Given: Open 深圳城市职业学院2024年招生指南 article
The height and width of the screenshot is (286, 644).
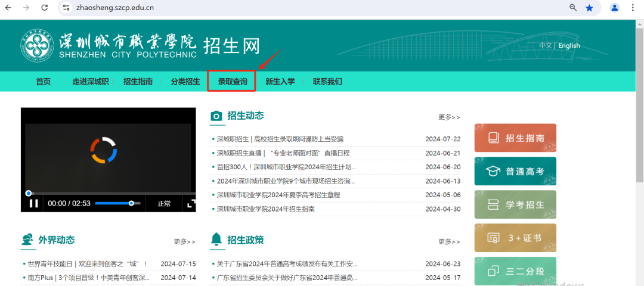Looking at the screenshot, I should (x=266, y=209).
